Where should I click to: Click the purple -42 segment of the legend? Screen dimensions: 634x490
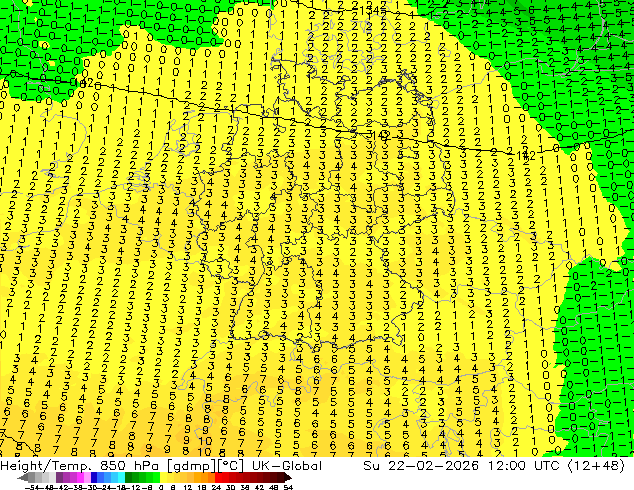tap(59, 477)
